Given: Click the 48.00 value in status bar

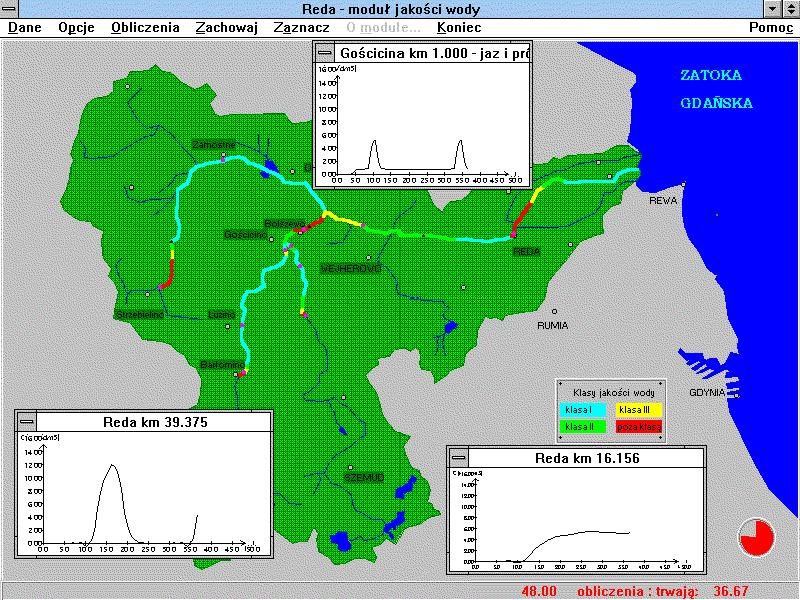Looking at the screenshot, I should (539, 591).
